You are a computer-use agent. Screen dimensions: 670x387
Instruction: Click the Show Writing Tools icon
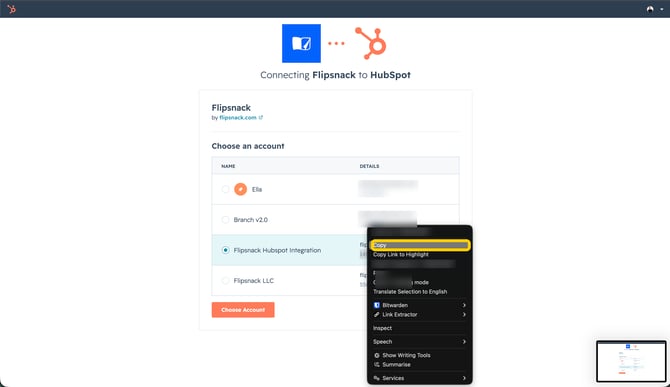click(376, 355)
